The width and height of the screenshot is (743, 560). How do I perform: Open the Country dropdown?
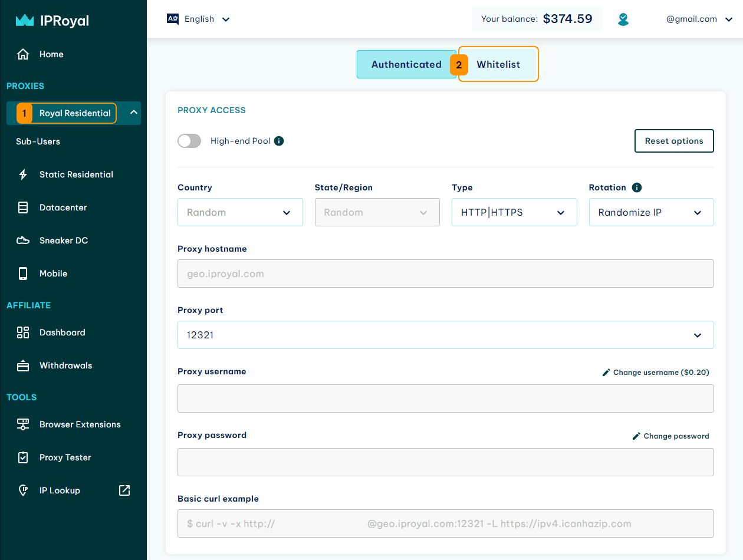[240, 212]
